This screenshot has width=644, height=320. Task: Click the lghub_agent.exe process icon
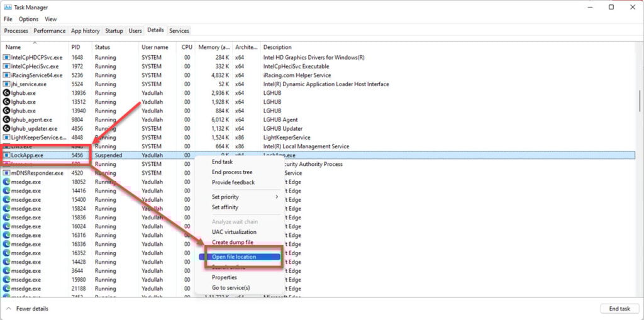tap(6, 119)
